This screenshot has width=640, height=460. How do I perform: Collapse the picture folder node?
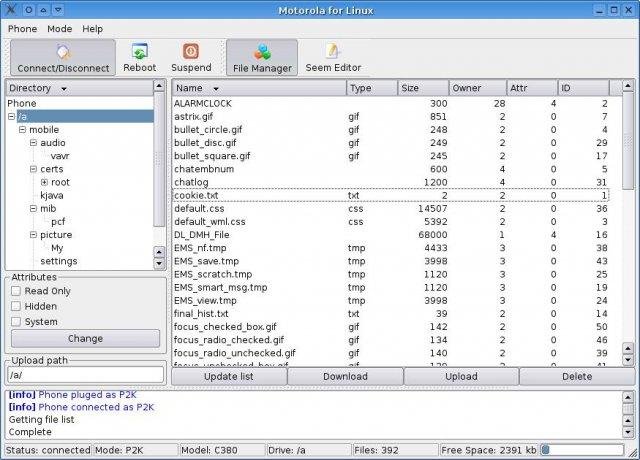tap(33, 235)
